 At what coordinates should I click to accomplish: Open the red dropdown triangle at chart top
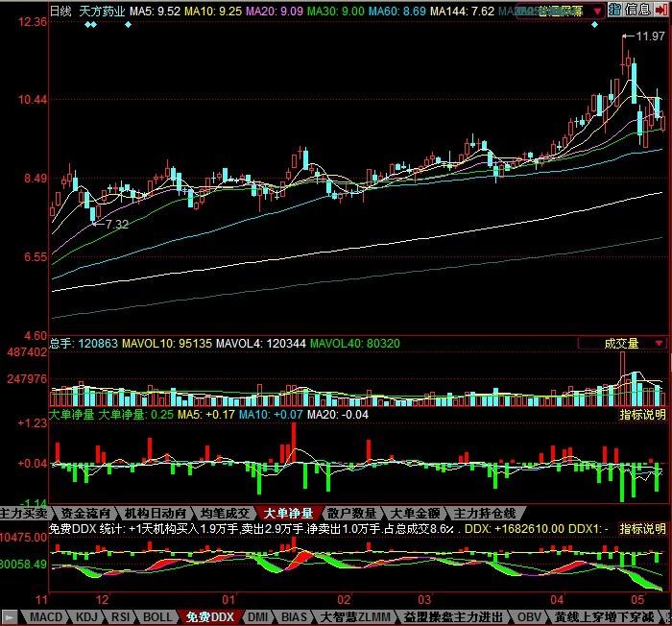[596, 11]
